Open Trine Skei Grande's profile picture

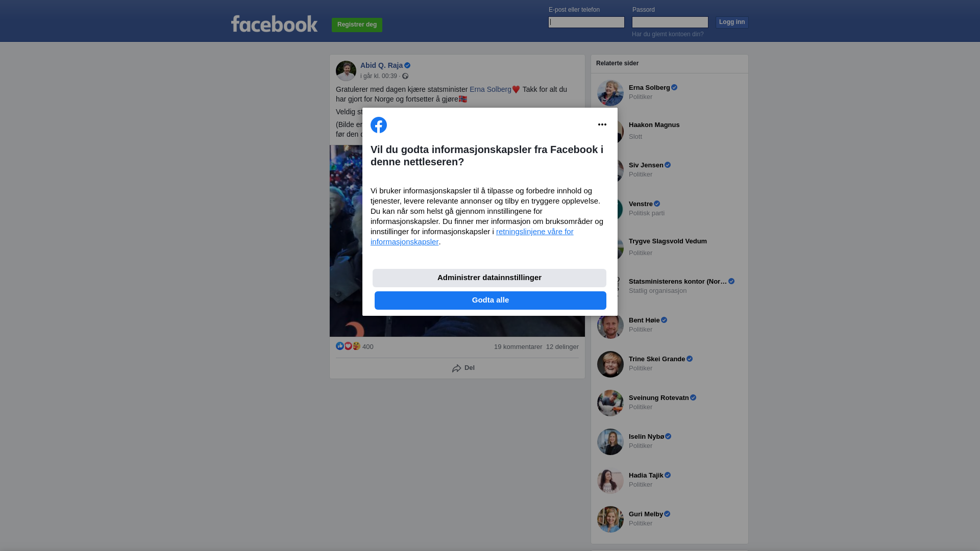tap(610, 364)
